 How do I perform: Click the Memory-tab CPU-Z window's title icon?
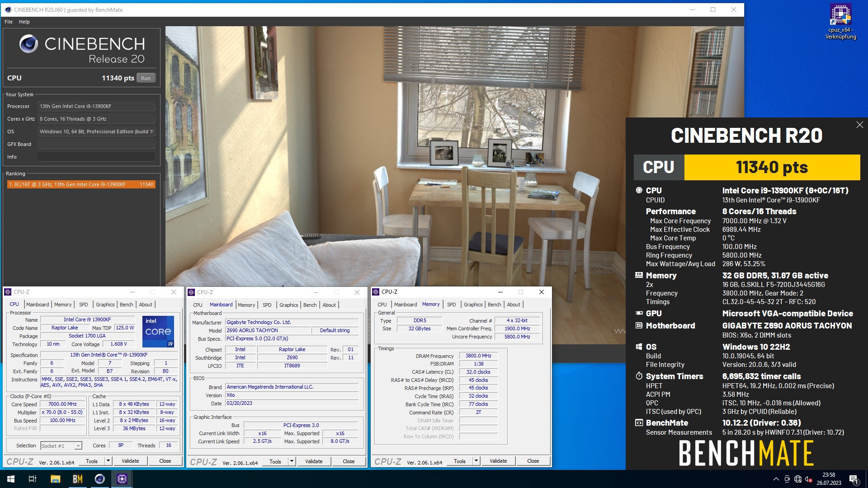[376, 292]
